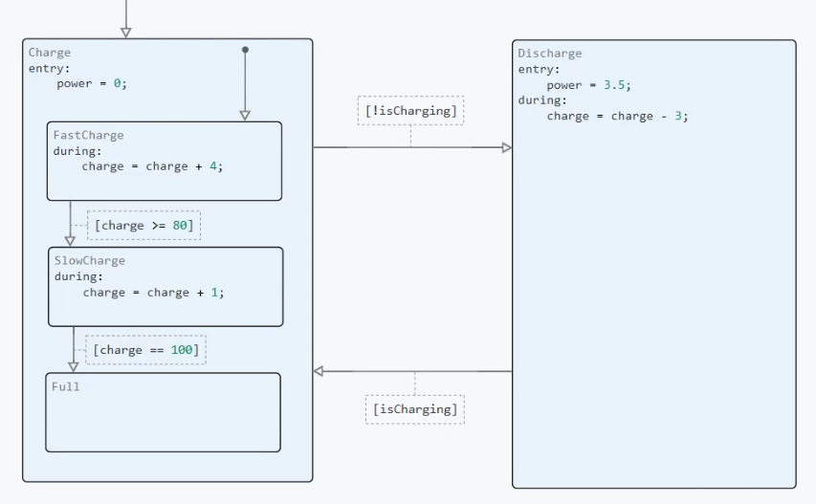Screen dimensions: 816x504
Task: Click 'charge = charge - 3;' during action
Action: [x=617, y=116]
